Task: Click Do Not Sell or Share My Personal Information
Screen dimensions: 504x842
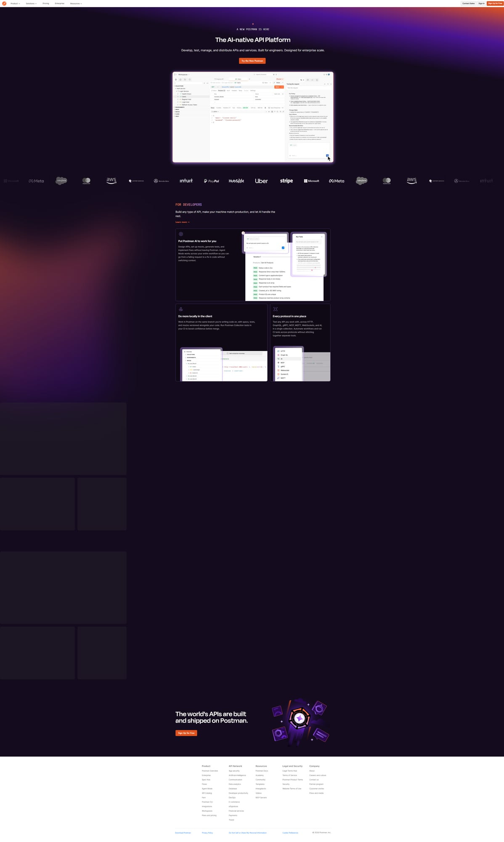Action: point(248,833)
